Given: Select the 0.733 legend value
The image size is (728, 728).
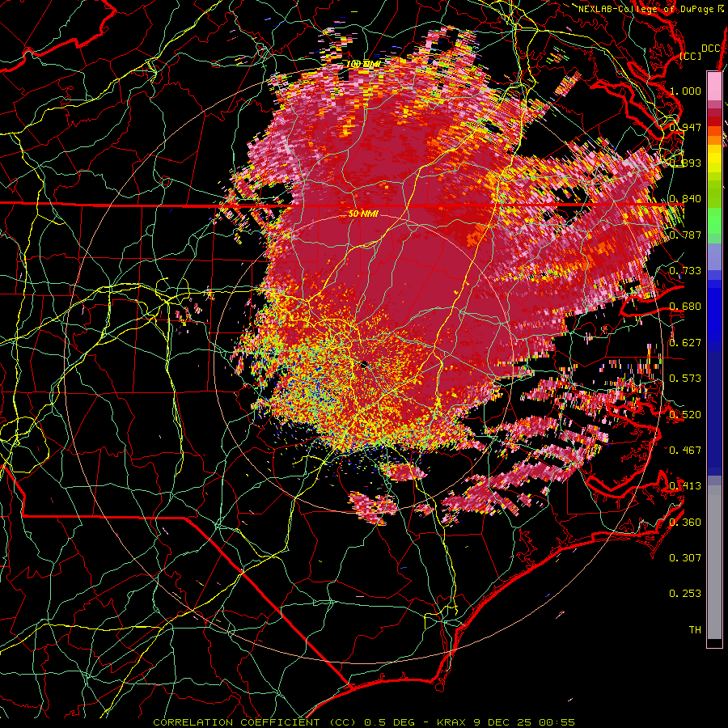Looking at the screenshot, I should [685, 271].
